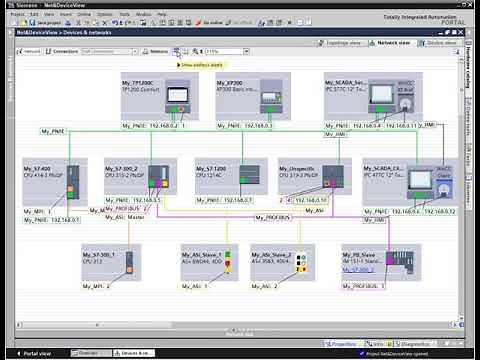
Task: Toggle the Show address labels icon
Action: 177,51
